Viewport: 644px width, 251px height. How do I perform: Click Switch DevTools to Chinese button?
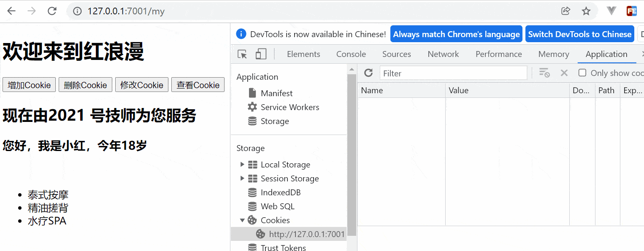(x=580, y=34)
